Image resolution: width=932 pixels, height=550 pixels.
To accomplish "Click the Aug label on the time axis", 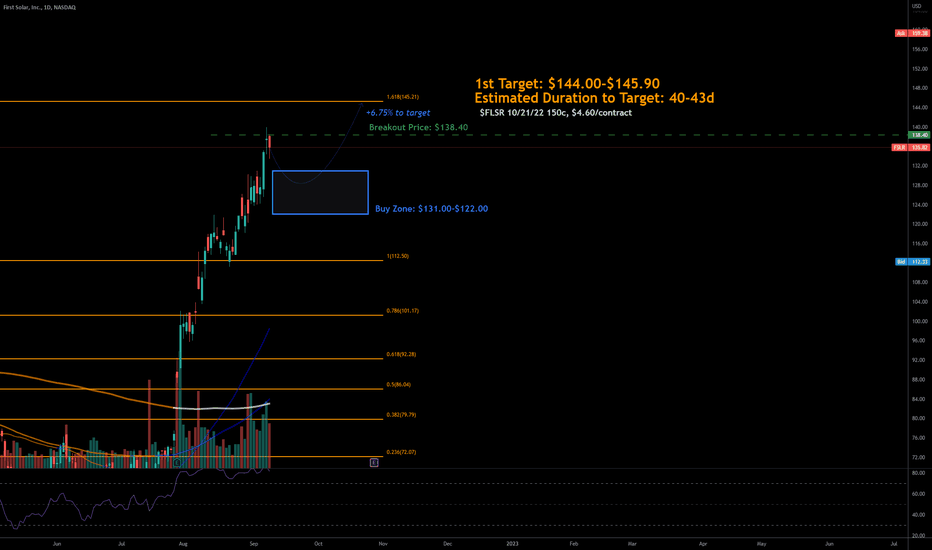I will pos(183,543).
